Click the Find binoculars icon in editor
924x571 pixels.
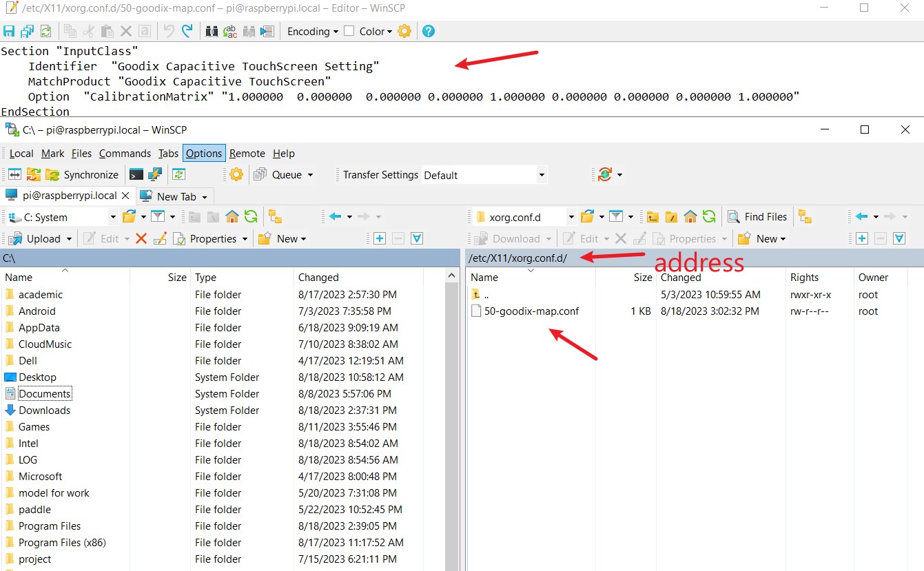click(x=212, y=31)
